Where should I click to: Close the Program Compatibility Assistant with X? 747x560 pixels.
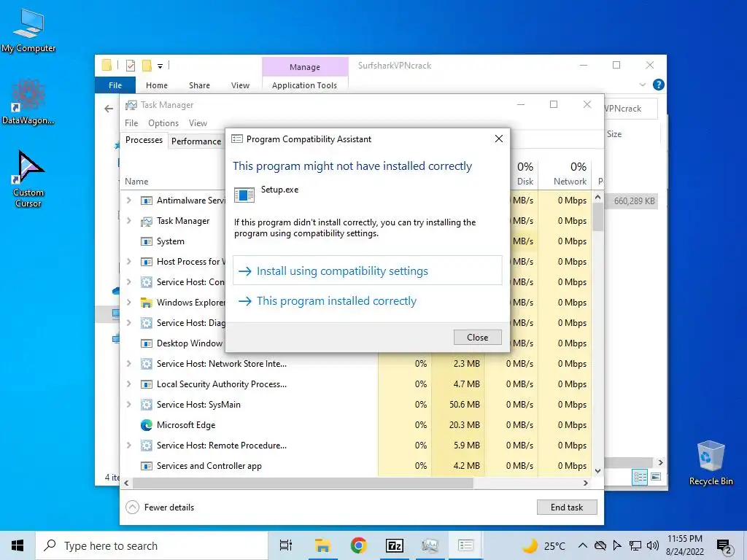pos(499,139)
